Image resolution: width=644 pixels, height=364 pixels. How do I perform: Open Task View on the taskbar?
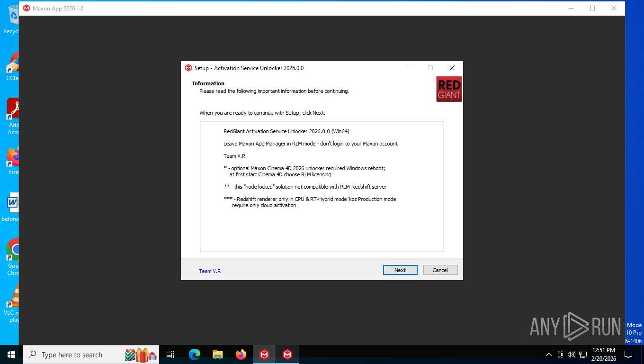170,355
